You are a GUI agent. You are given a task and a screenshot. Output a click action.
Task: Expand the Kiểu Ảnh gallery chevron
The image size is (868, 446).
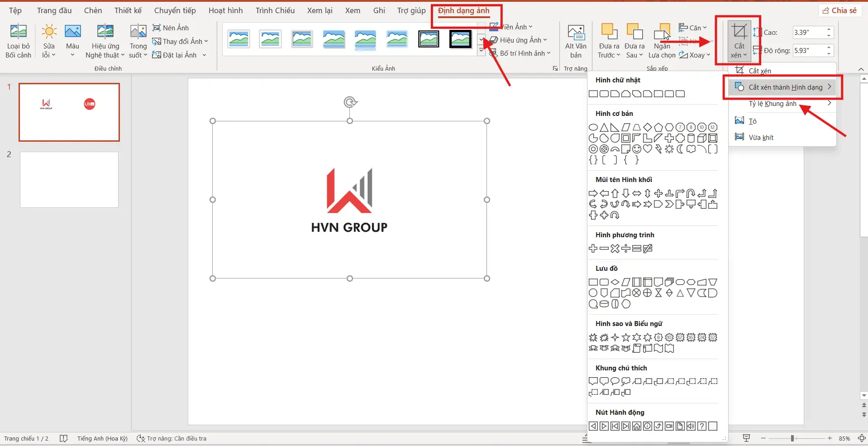click(481, 50)
